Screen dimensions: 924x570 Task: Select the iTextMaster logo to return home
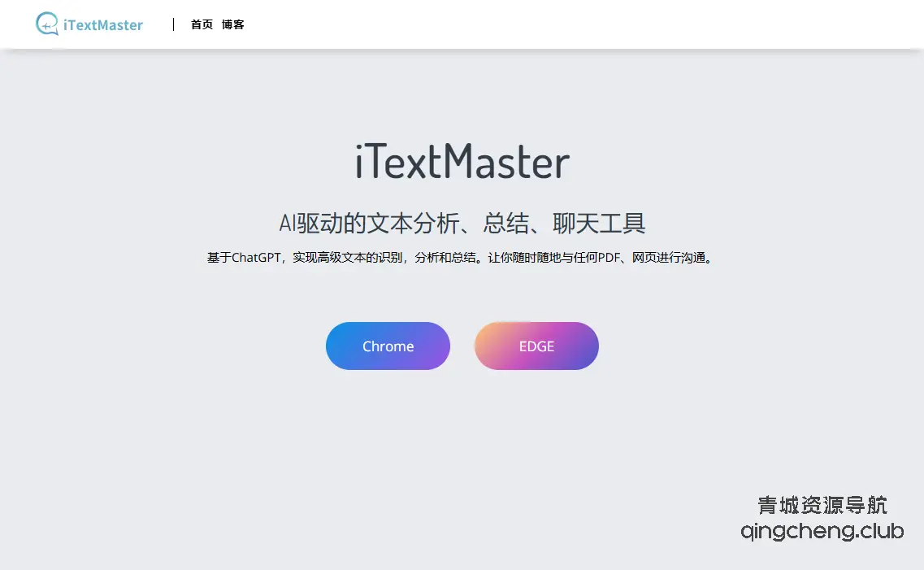pos(88,24)
